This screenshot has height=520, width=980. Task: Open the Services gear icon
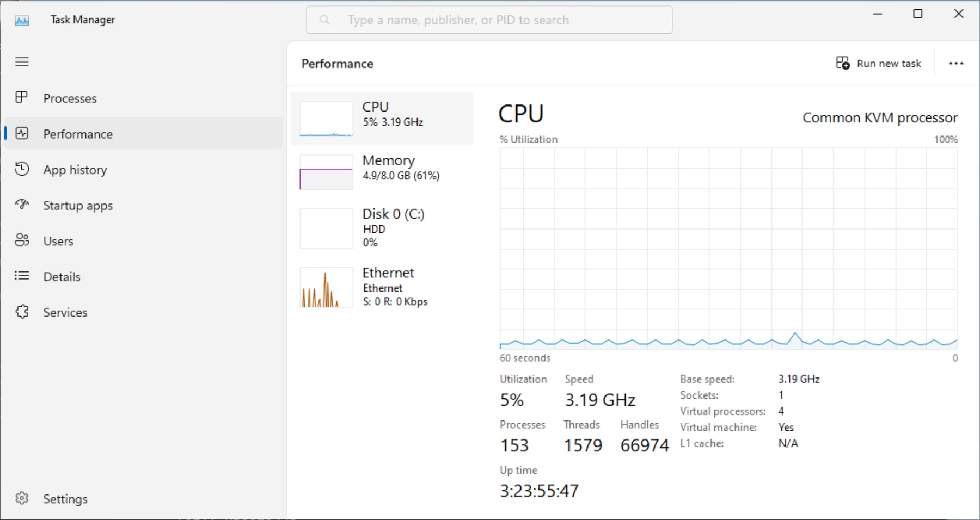22,312
